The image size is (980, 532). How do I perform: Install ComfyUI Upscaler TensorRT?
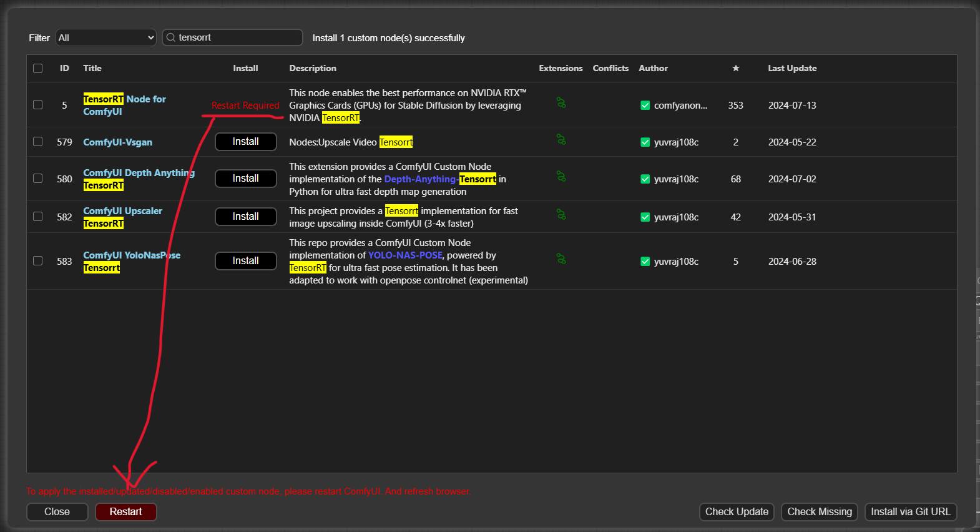pyautogui.click(x=246, y=217)
